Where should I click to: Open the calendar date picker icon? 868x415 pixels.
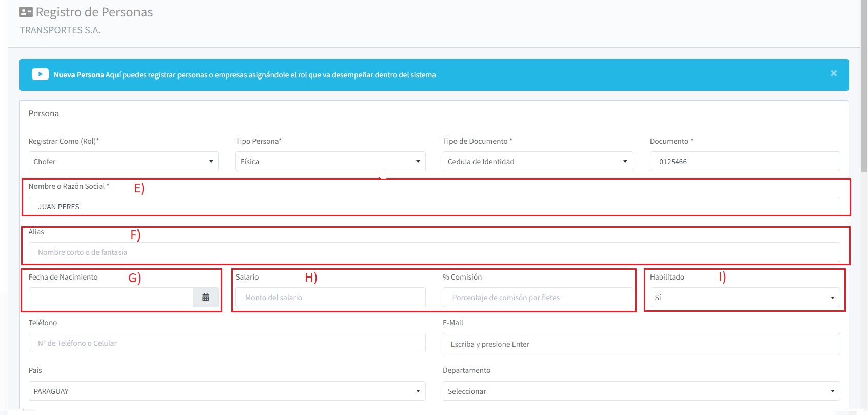coord(206,298)
